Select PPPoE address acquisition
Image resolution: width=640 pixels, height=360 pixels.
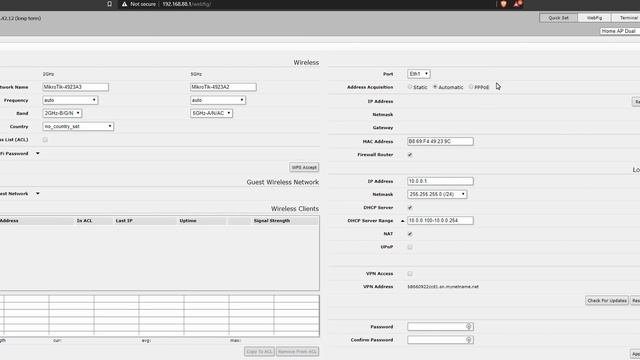pos(471,87)
